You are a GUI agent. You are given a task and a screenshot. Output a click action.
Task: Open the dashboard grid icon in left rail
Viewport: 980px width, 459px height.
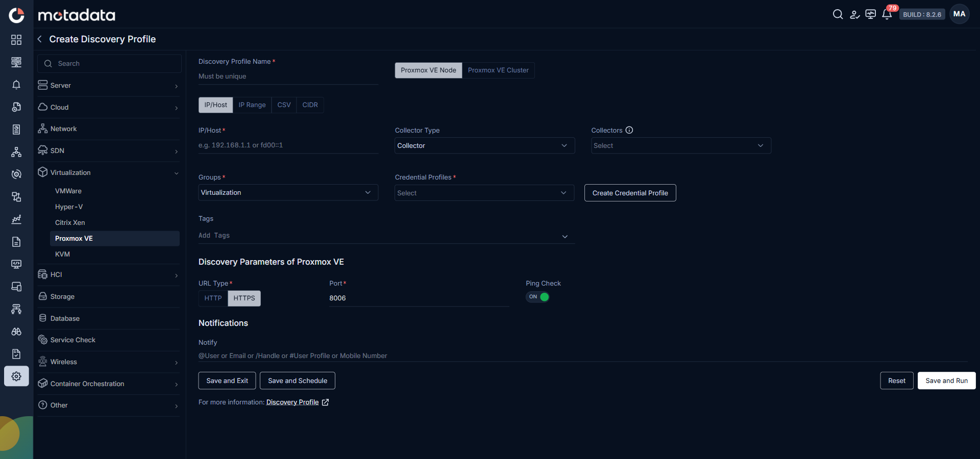(16, 40)
